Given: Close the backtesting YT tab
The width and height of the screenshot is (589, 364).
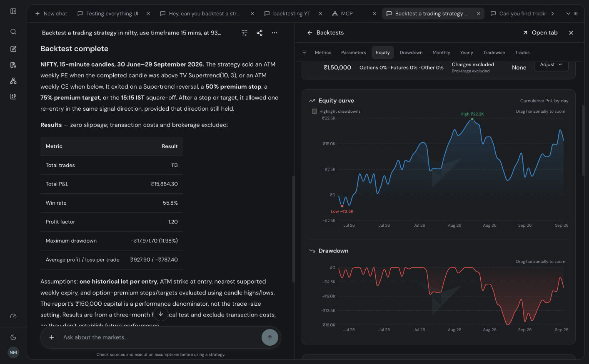Looking at the screenshot, I should pos(320,14).
